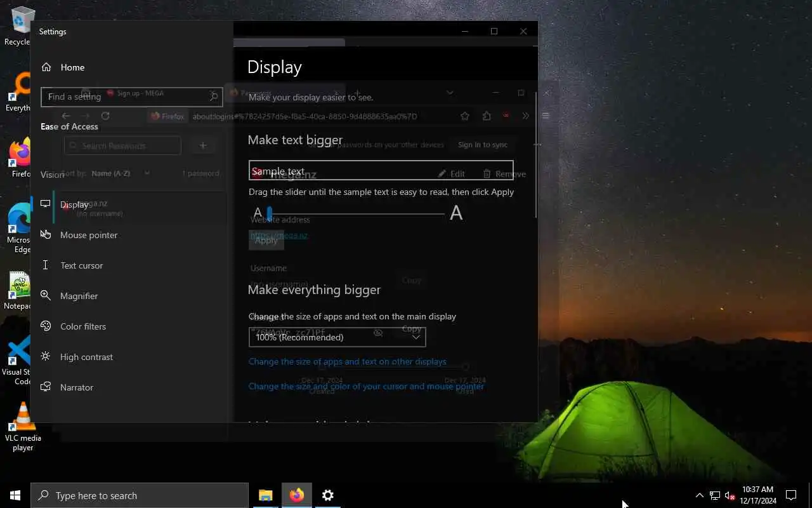Open cursor and mouse pointer size link
Screen dimensions: 812x508
(366, 386)
